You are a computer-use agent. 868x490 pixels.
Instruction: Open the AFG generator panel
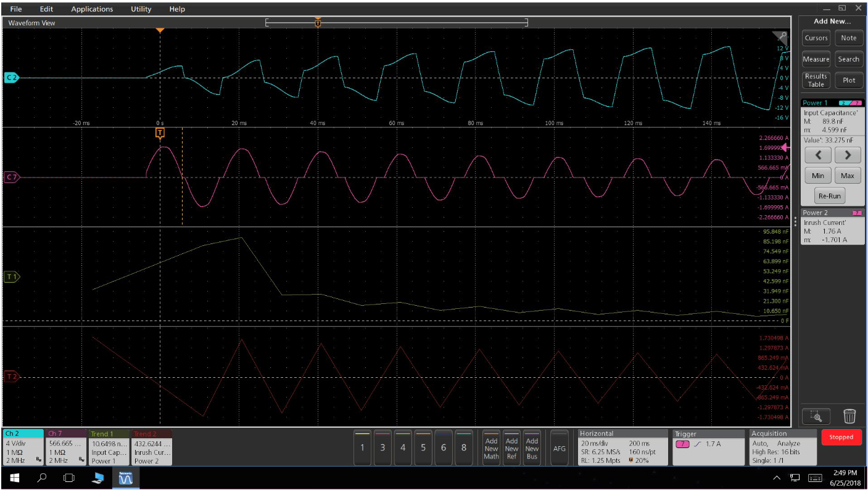[x=559, y=449]
